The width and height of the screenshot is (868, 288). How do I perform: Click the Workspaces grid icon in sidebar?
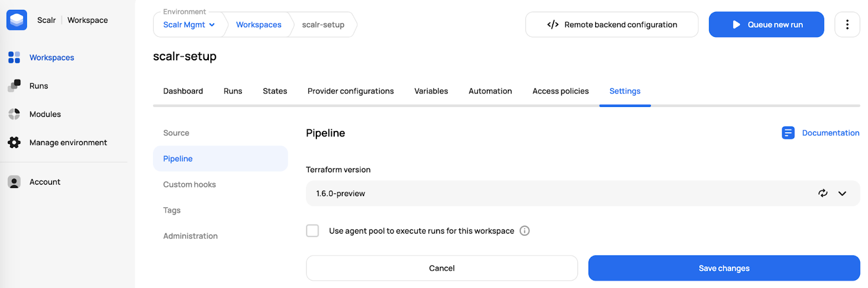click(14, 57)
